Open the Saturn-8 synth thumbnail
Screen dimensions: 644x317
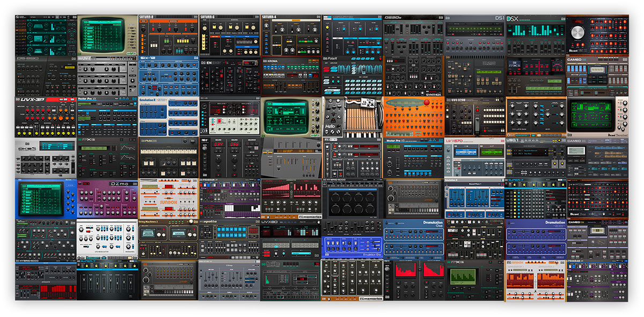coord(169,34)
